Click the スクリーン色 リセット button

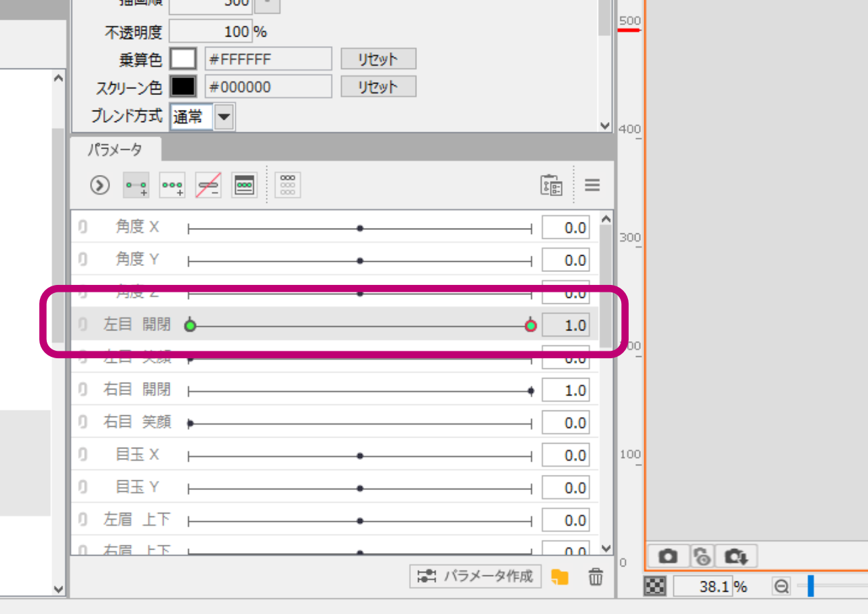(x=378, y=87)
